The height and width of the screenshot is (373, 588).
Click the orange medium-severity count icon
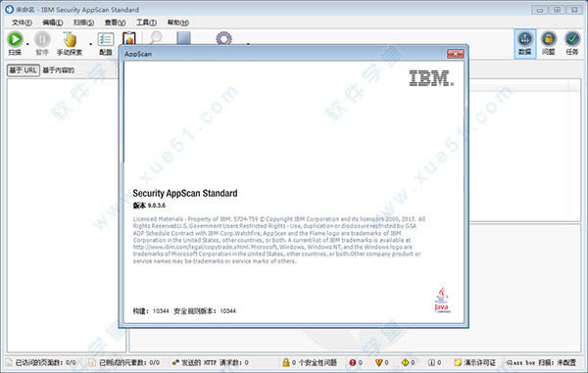[378, 362]
